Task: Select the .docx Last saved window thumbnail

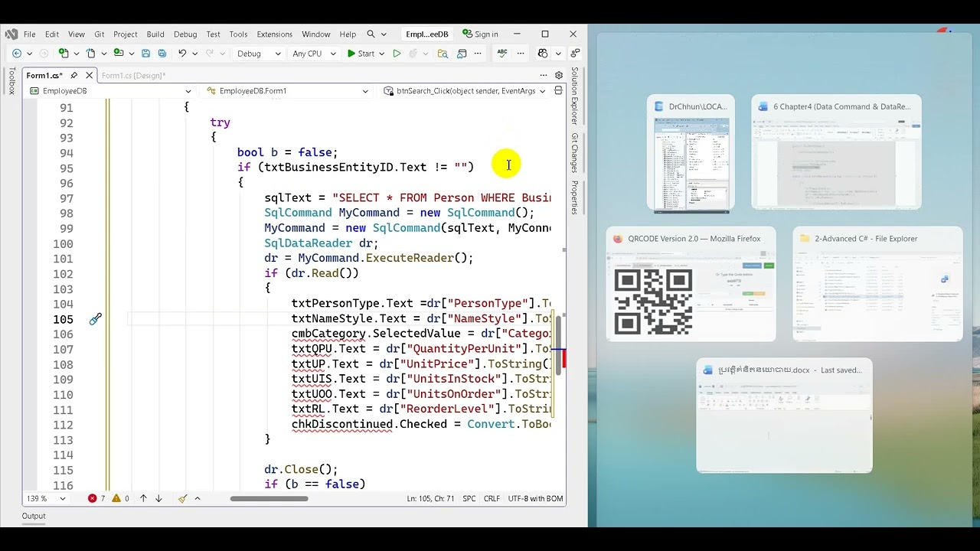Action: 784,416
